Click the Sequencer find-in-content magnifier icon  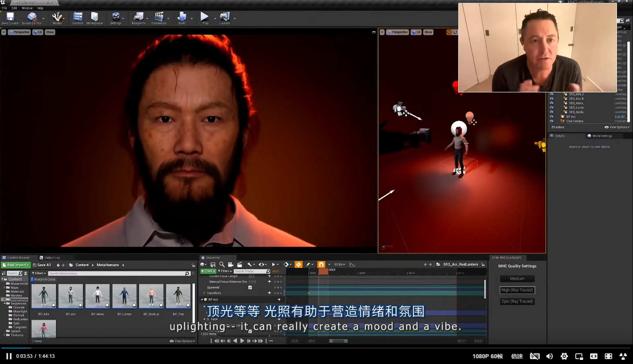point(222,265)
